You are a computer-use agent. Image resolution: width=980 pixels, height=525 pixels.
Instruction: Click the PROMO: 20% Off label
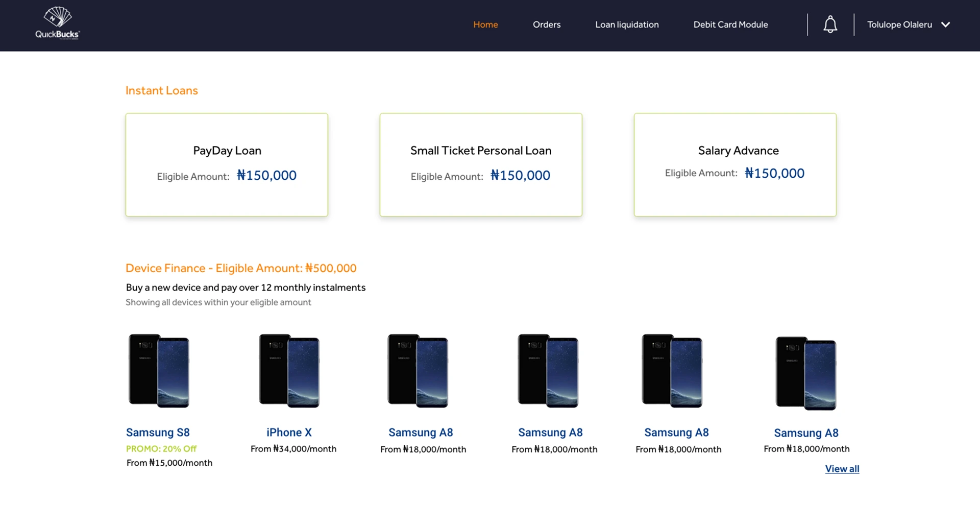tap(161, 449)
